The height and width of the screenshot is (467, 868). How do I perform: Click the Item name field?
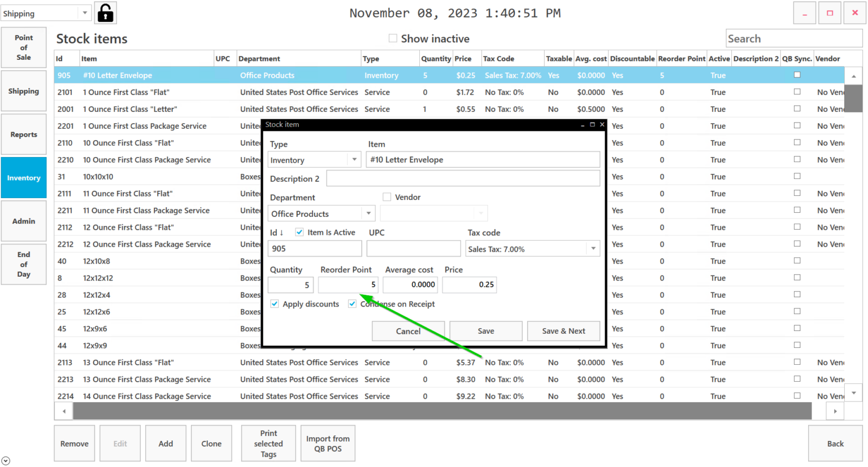[483, 160]
